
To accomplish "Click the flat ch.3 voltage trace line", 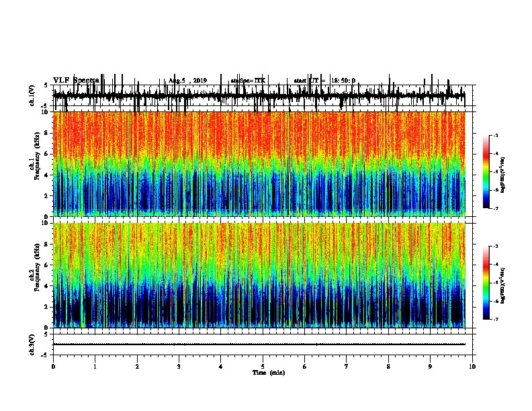I will click(x=259, y=345).
